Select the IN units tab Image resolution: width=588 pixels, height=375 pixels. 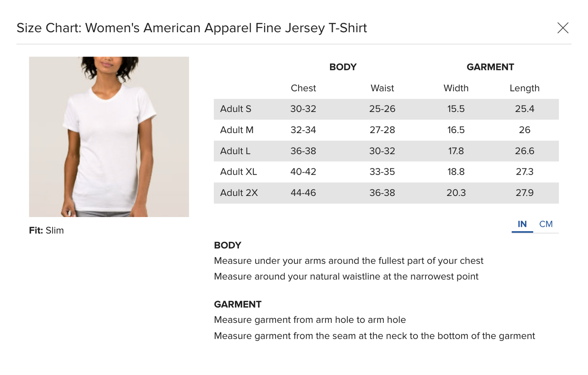pyautogui.click(x=522, y=224)
